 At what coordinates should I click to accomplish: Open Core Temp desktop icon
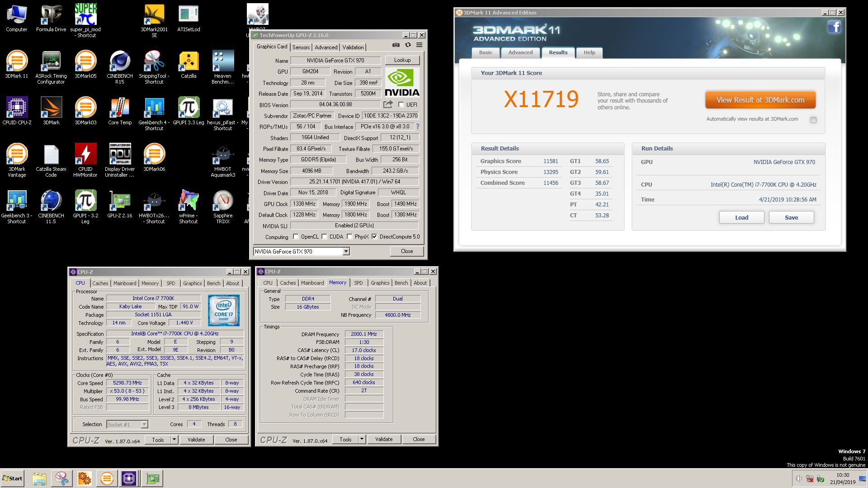click(120, 111)
